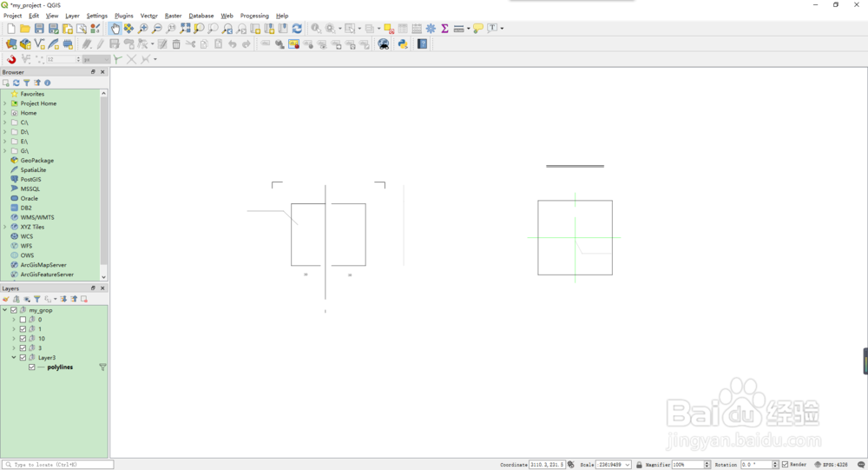The image size is (868, 470).
Task: Expand XYZ Tiles in Browser
Action: 5,227
